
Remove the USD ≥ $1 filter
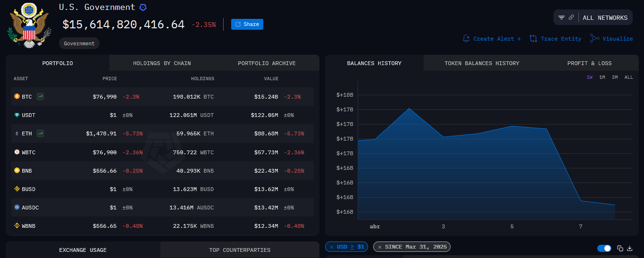click(x=331, y=247)
